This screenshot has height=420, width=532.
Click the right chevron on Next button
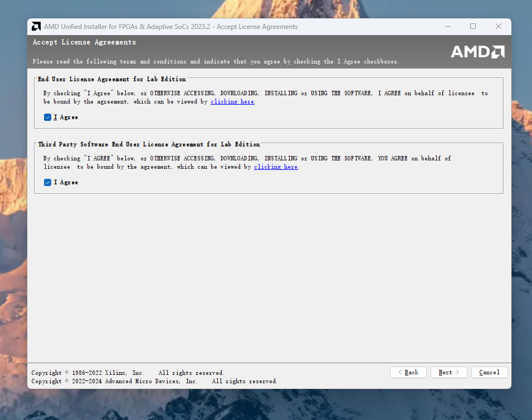pos(457,372)
